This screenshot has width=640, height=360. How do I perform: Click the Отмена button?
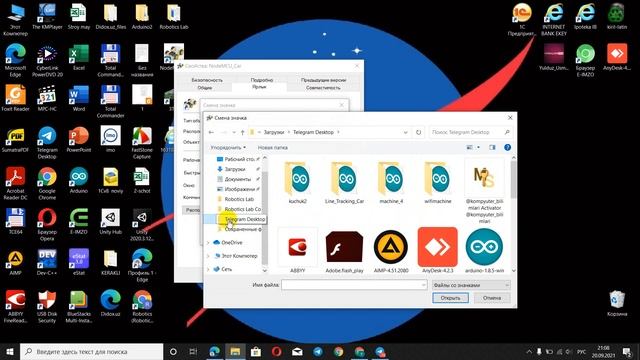[x=492, y=298]
